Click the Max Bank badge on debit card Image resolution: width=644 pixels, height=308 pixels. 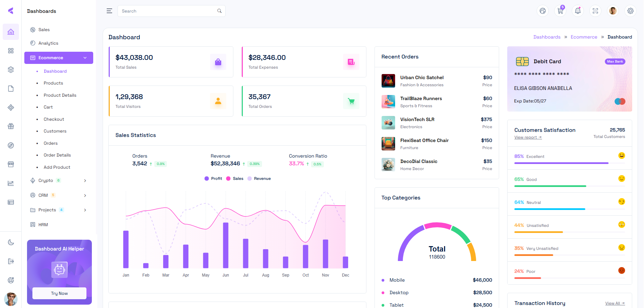[615, 62]
